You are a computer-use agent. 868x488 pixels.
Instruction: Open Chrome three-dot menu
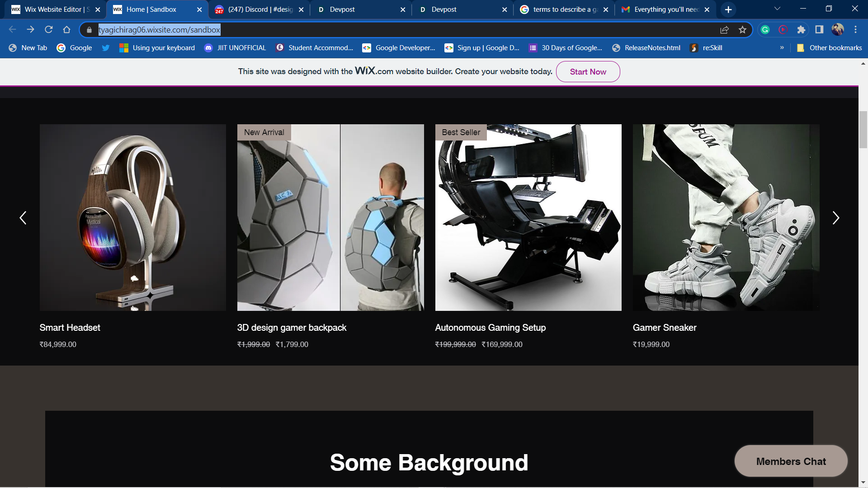click(855, 30)
